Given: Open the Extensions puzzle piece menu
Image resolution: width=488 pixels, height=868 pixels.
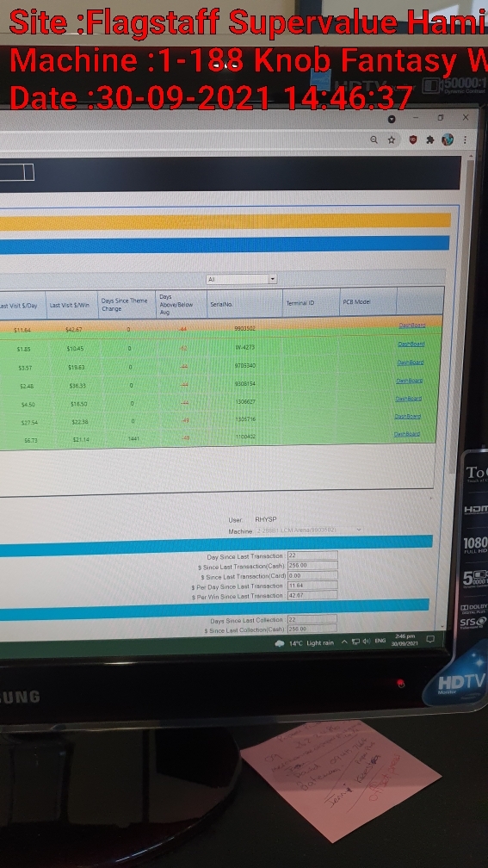Looking at the screenshot, I should 430,140.
